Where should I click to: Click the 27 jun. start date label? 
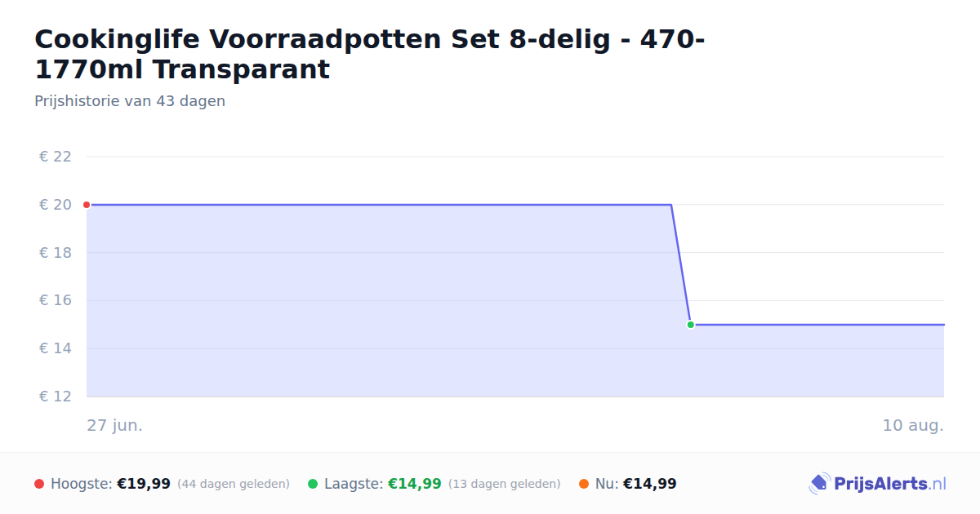(x=115, y=425)
